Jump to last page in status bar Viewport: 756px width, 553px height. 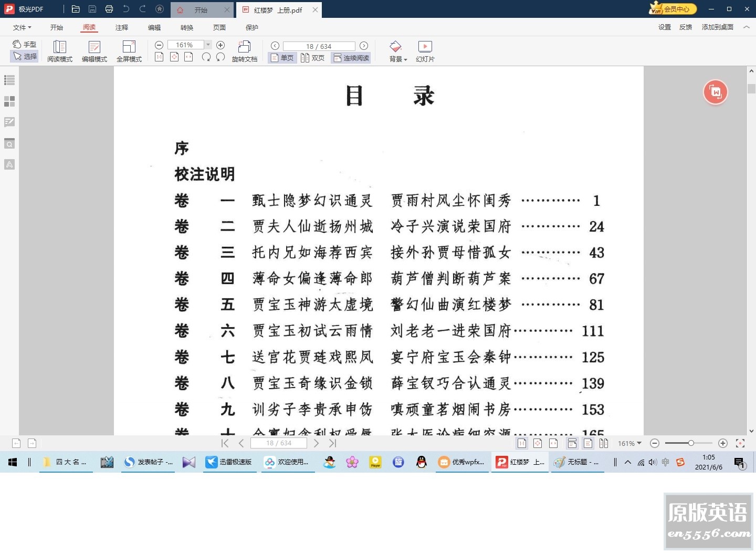point(333,443)
